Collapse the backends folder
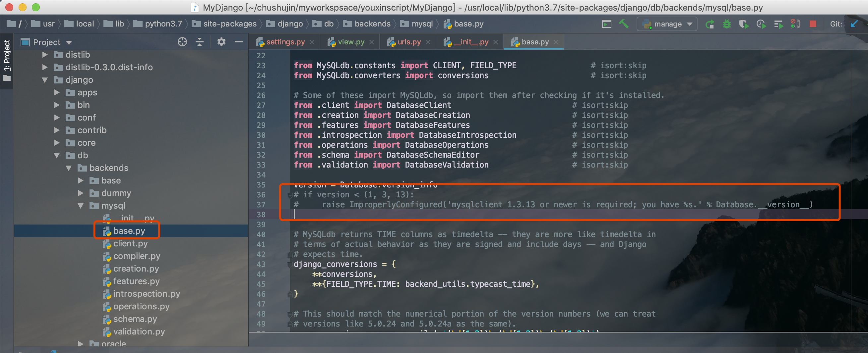The width and height of the screenshot is (868, 353). [69, 168]
